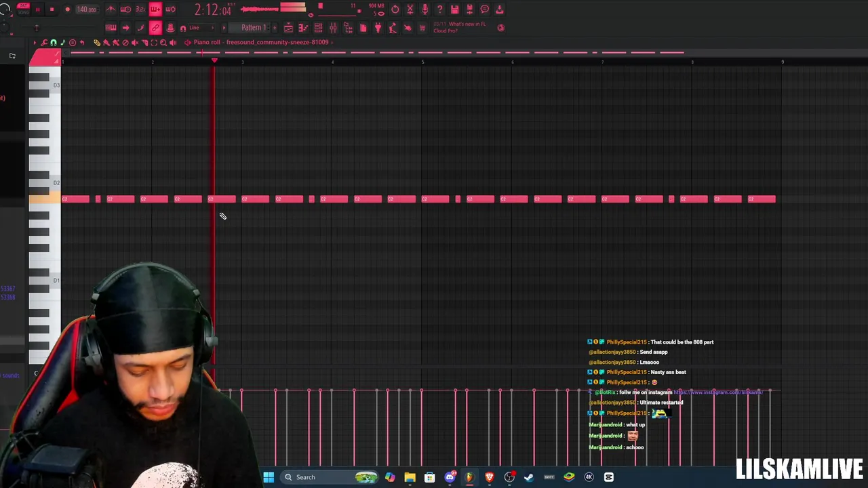868x488 pixels.
Task: Pause playback with the transport button
Action: (37, 9)
